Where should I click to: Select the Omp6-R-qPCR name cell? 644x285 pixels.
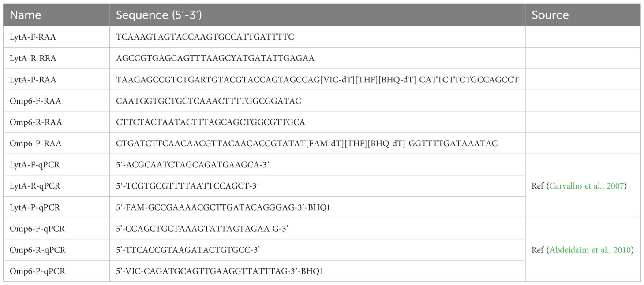coord(37,250)
